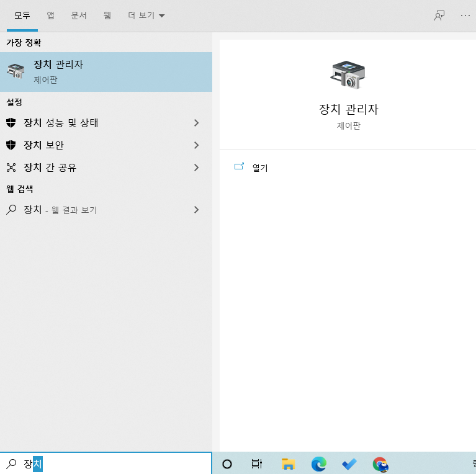Expand arrow for 장치 성능 및 상태
Screen dimensions: 476x474
click(196, 123)
